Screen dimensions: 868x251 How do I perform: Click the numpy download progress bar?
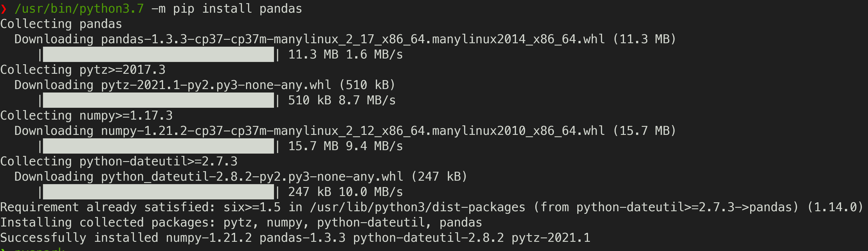pyautogui.click(x=158, y=146)
